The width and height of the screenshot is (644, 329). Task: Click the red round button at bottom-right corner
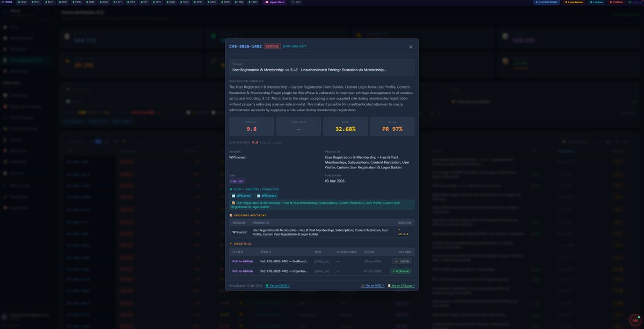click(x=635, y=320)
